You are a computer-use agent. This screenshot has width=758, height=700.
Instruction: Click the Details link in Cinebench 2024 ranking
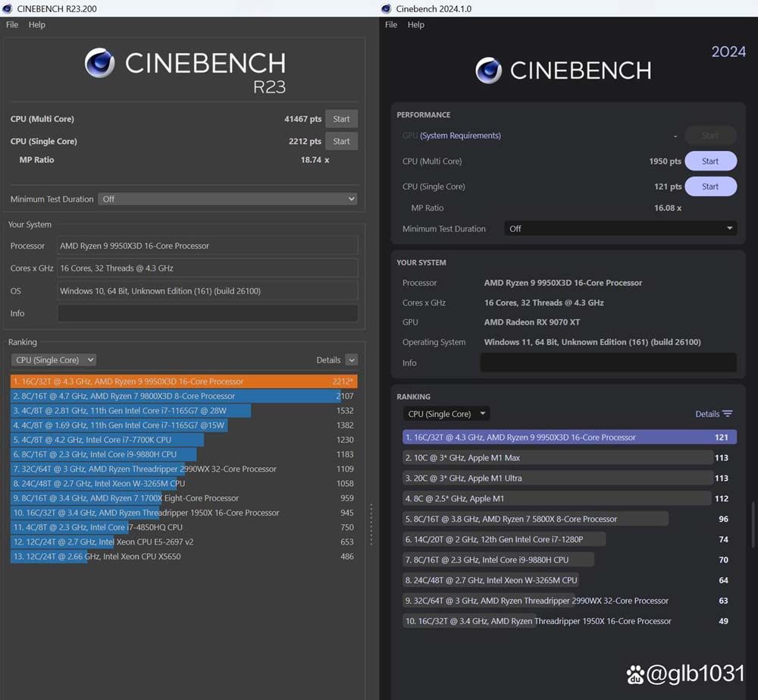[x=707, y=414]
